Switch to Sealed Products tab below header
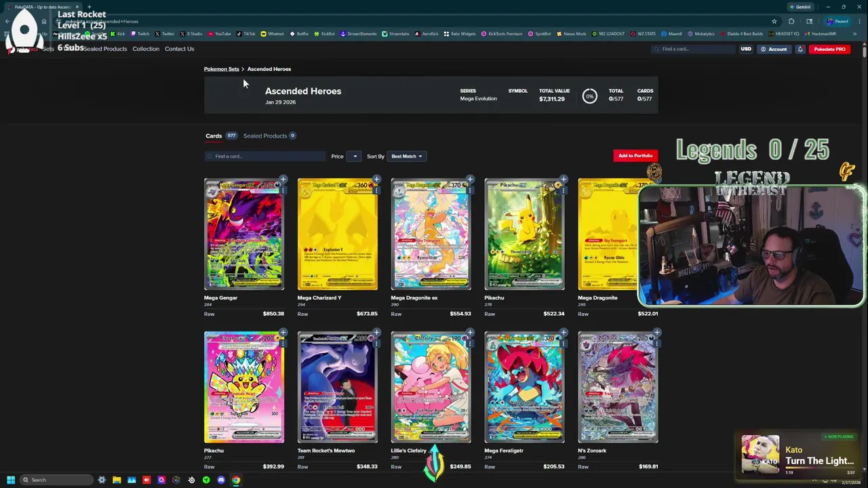Image resolution: width=868 pixels, height=488 pixels. tap(265, 136)
